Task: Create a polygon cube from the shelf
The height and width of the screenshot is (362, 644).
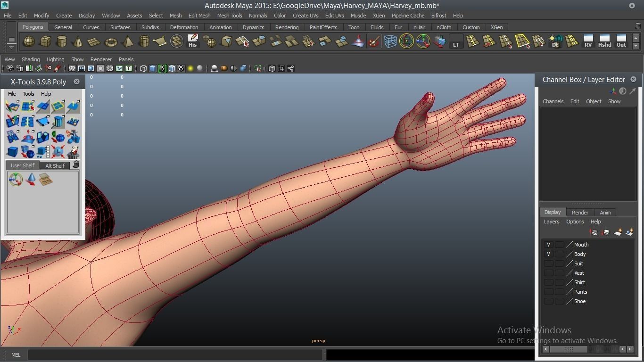Action: coord(45,41)
